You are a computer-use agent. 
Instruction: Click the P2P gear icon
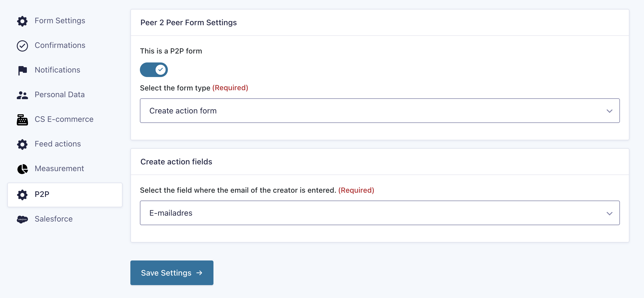tap(22, 195)
